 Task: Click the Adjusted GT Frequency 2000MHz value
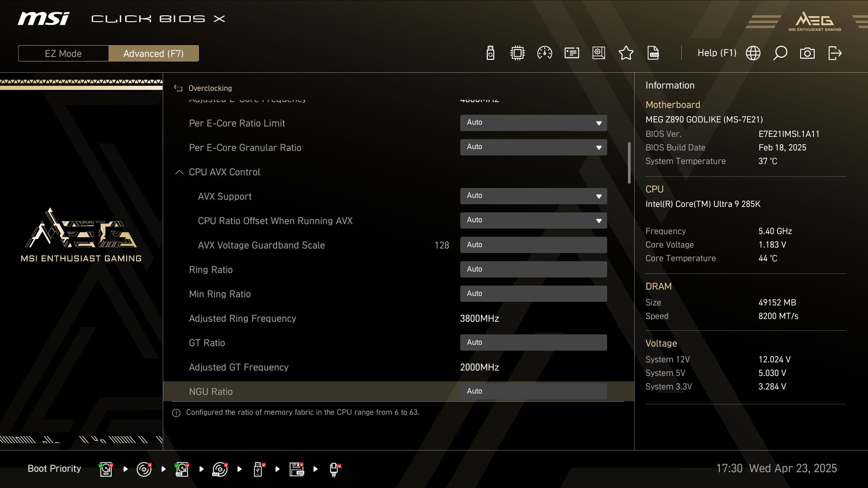479,367
